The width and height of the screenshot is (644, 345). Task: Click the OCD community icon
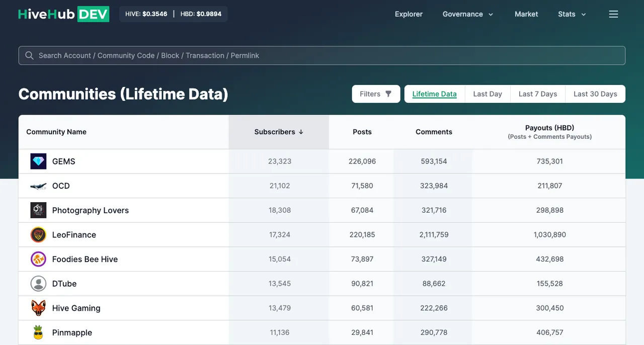click(x=38, y=186)
